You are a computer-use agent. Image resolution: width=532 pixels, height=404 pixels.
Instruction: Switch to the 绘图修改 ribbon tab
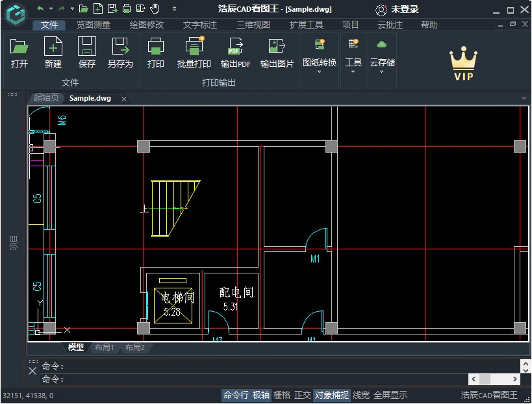pos(147,25)
